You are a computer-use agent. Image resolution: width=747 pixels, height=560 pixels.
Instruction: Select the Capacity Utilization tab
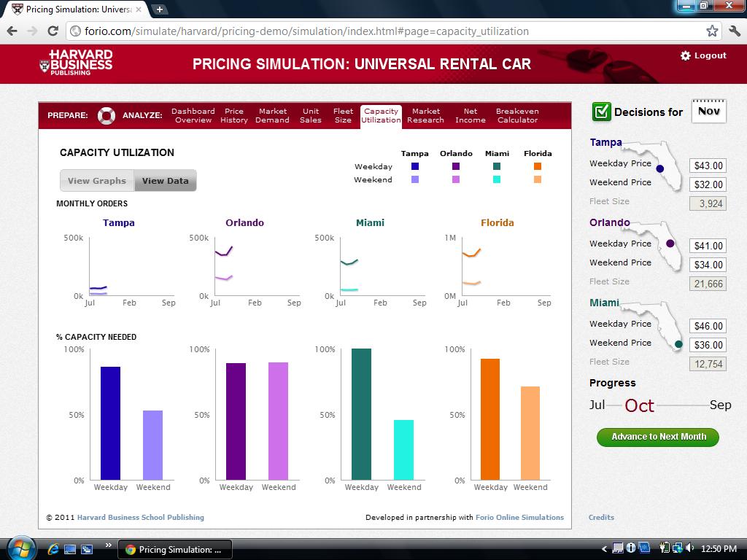[x=381, y=117]
